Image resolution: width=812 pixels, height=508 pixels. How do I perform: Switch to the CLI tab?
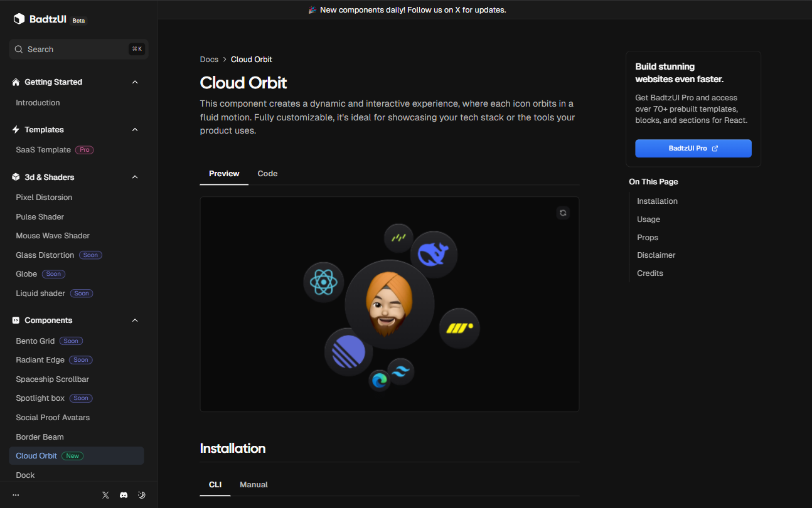pyautogui.click(x=215, y=485)
